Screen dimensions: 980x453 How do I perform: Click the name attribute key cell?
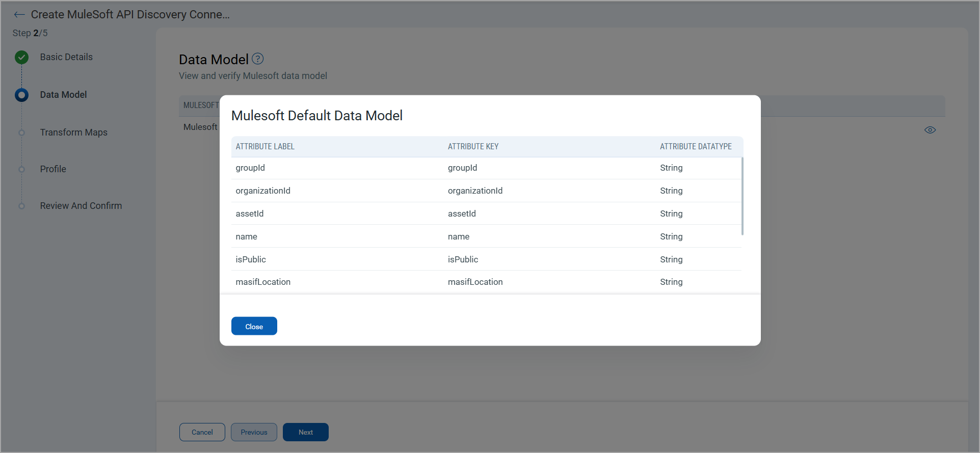(x=459, y=236)
